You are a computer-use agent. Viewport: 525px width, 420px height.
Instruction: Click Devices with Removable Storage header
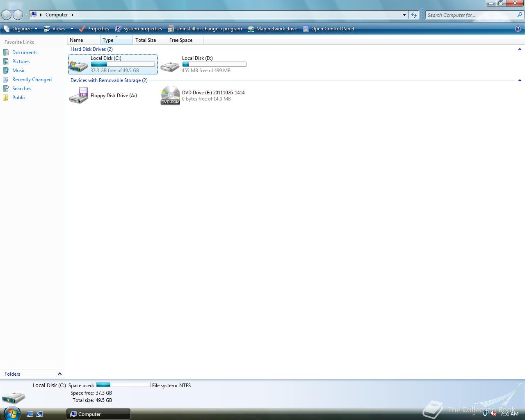(x=109, y=80)
